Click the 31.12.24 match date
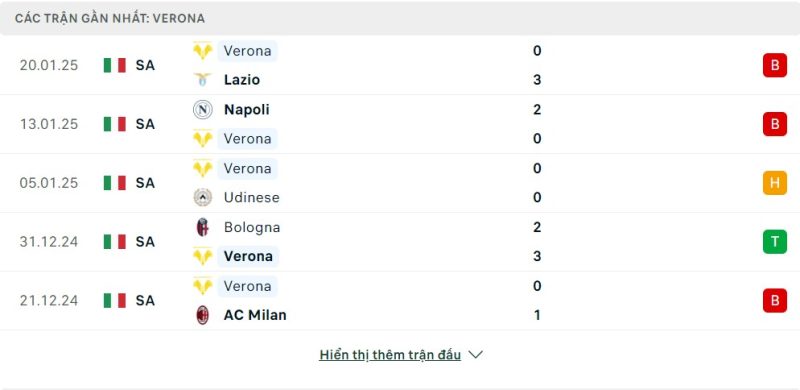Viewport: 800px width, 390px height. pos(49,241)
